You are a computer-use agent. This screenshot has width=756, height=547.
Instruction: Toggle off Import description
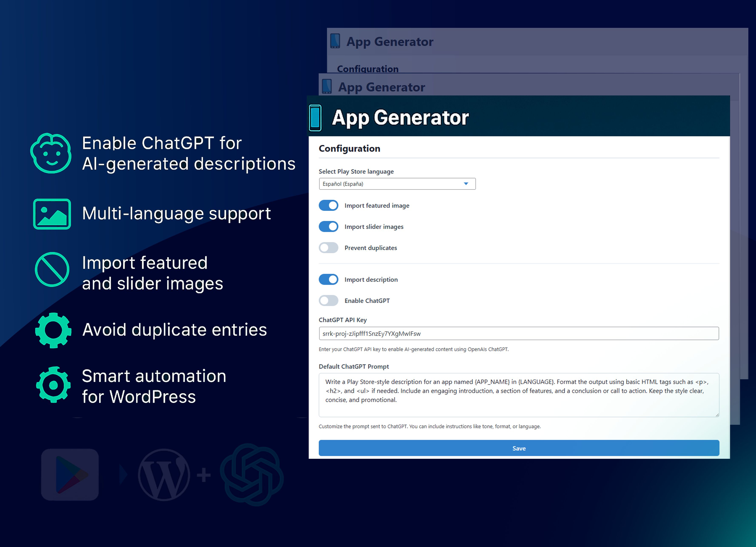point(328,279)
